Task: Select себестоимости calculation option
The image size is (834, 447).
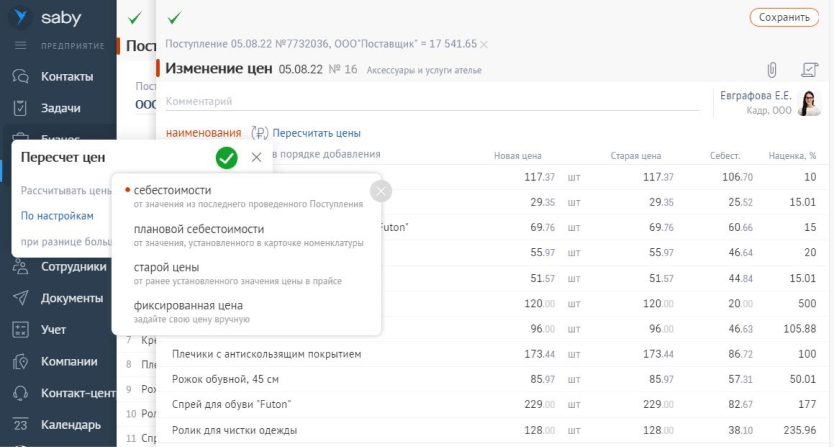Action: coord(172,190)
